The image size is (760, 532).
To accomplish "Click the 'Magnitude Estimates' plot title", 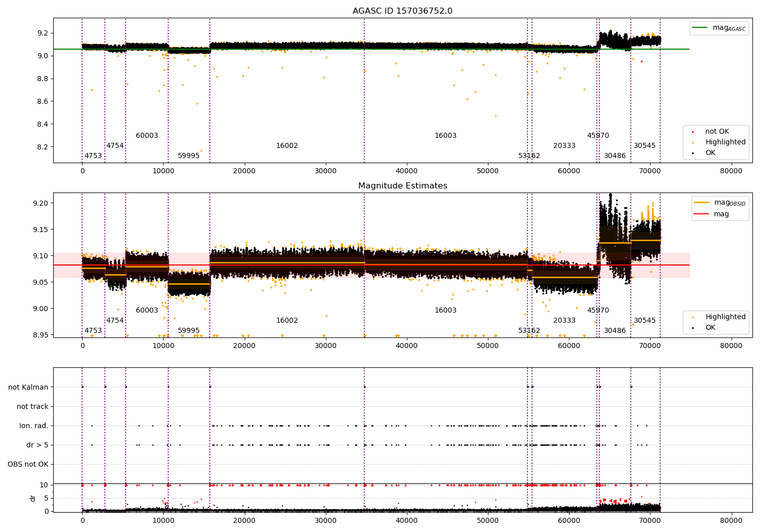I will [402, 186].
